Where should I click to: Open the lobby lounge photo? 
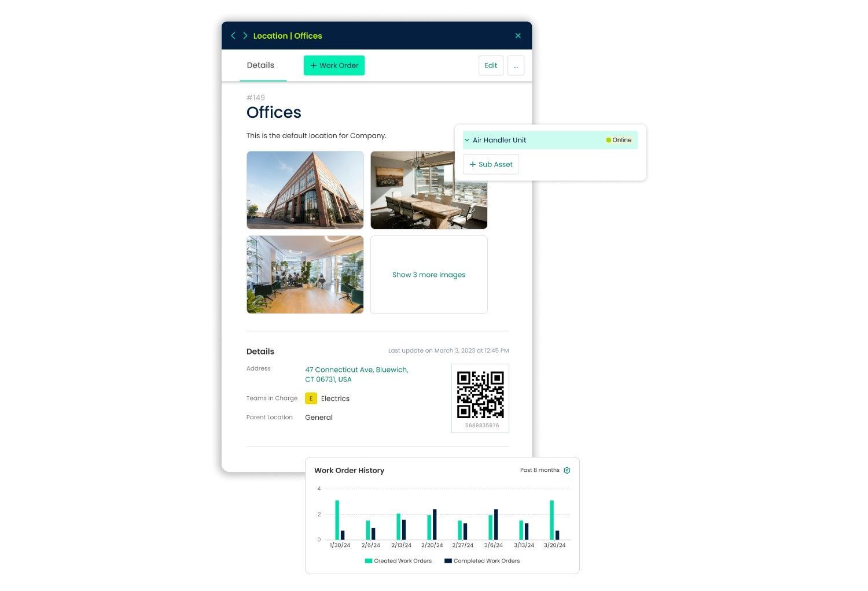click(x=305, y=275)
